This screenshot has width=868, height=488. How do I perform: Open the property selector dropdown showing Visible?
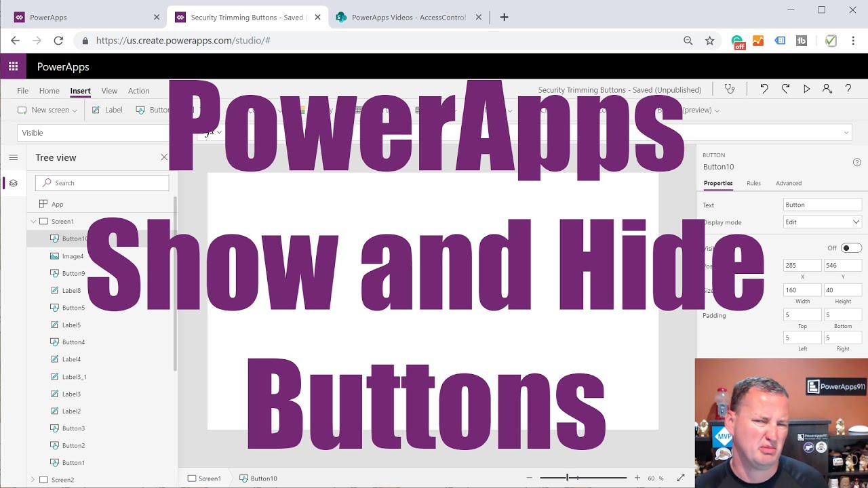95,133
